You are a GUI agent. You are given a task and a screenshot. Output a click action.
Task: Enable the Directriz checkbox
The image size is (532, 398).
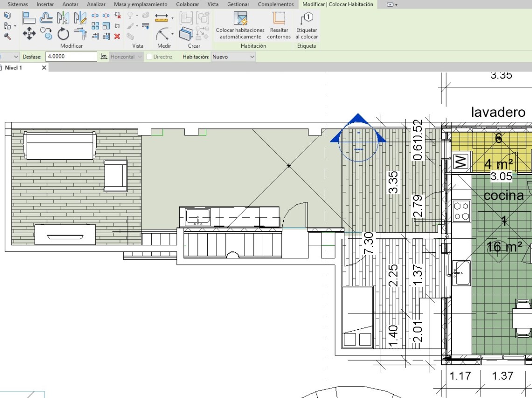149,57
